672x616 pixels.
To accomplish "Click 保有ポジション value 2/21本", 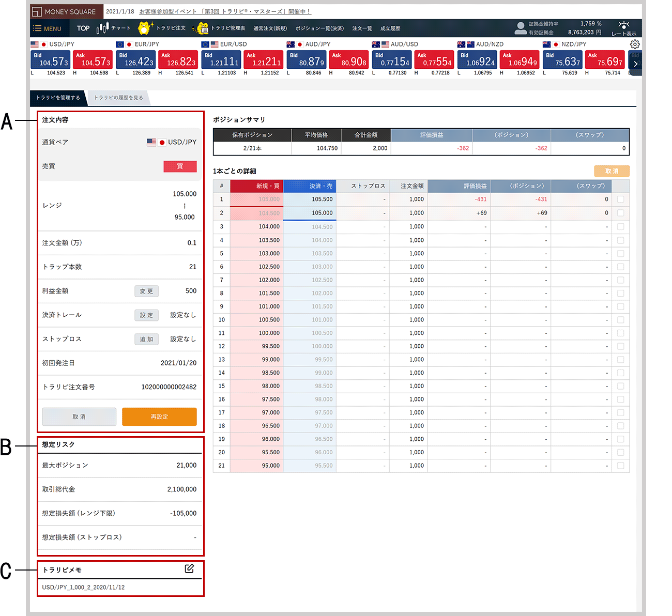I will 252,148.
